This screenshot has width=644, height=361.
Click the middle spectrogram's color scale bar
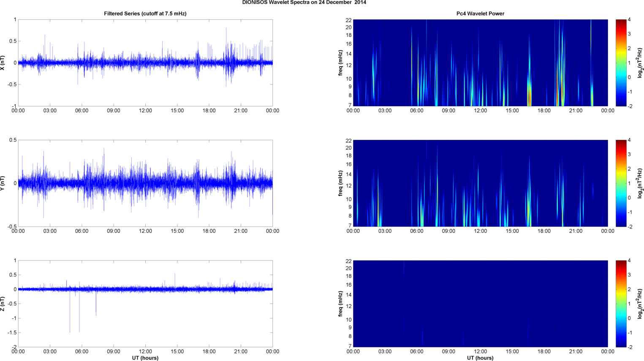(x=621, y=183)
